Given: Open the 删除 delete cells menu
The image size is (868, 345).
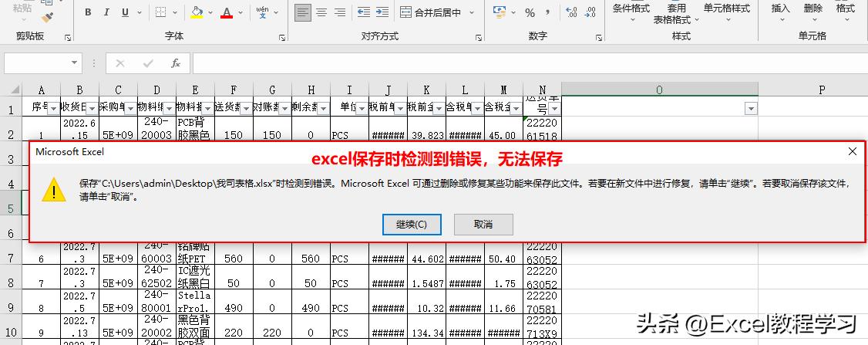Looking at the screenshot, I should coord(812,13).
